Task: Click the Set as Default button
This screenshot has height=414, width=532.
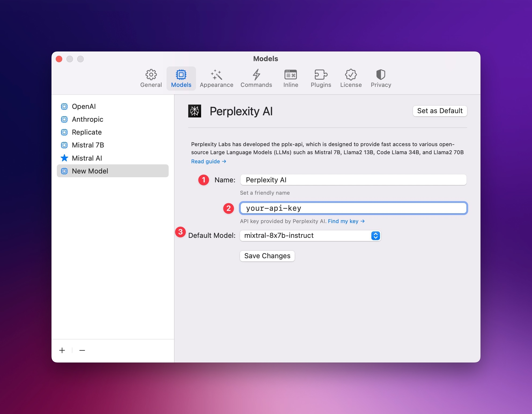Action: pyautogui.click(x=440, y=111)
